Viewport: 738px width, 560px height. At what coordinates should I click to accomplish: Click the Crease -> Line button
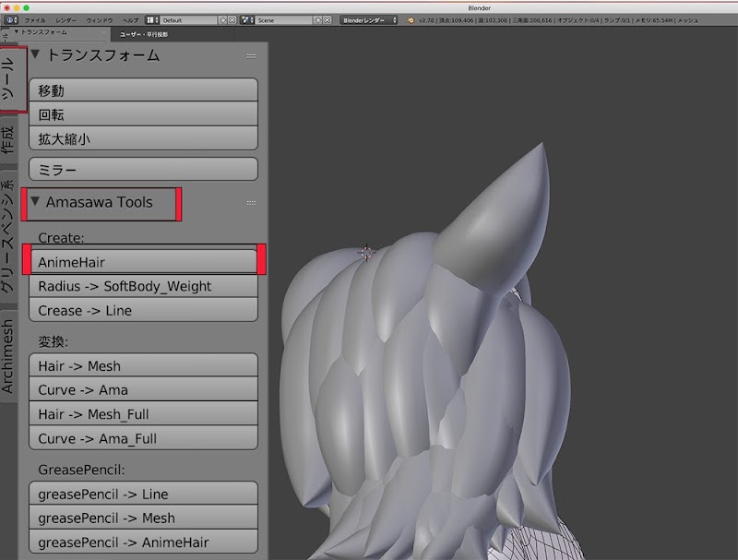coord(144,310)
